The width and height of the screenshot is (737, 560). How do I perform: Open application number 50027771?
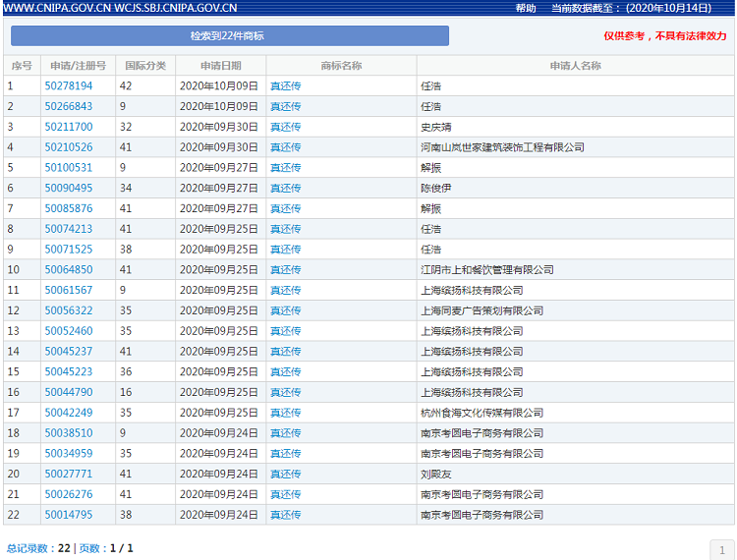[x=69, y=474]
